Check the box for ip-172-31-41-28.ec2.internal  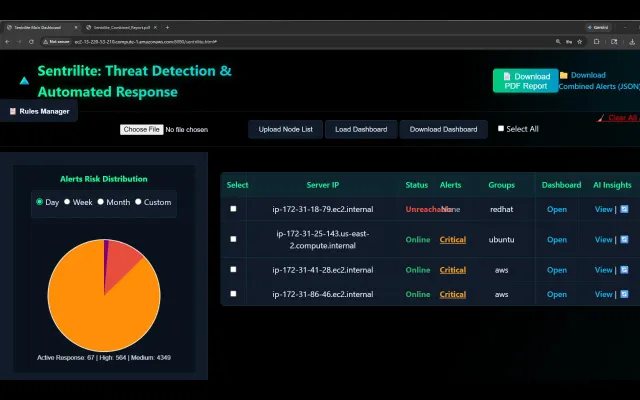click(233, 269)
